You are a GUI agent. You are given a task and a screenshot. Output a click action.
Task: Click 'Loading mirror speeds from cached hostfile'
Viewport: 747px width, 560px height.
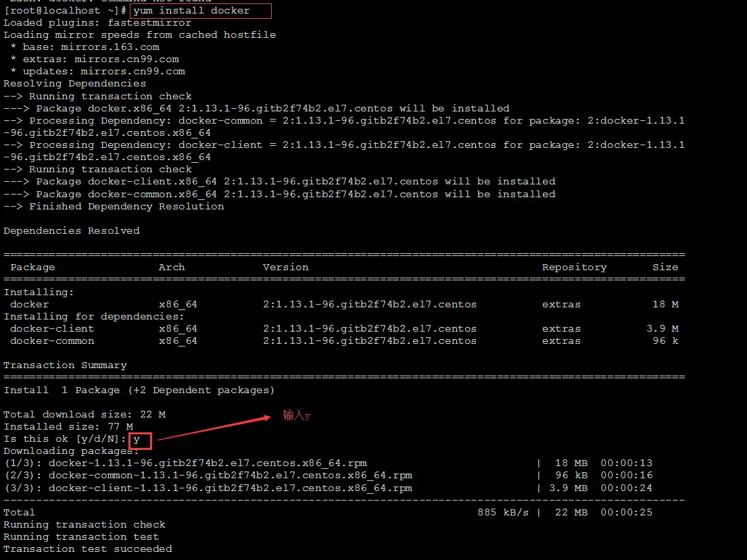click(x=139, y=34)
